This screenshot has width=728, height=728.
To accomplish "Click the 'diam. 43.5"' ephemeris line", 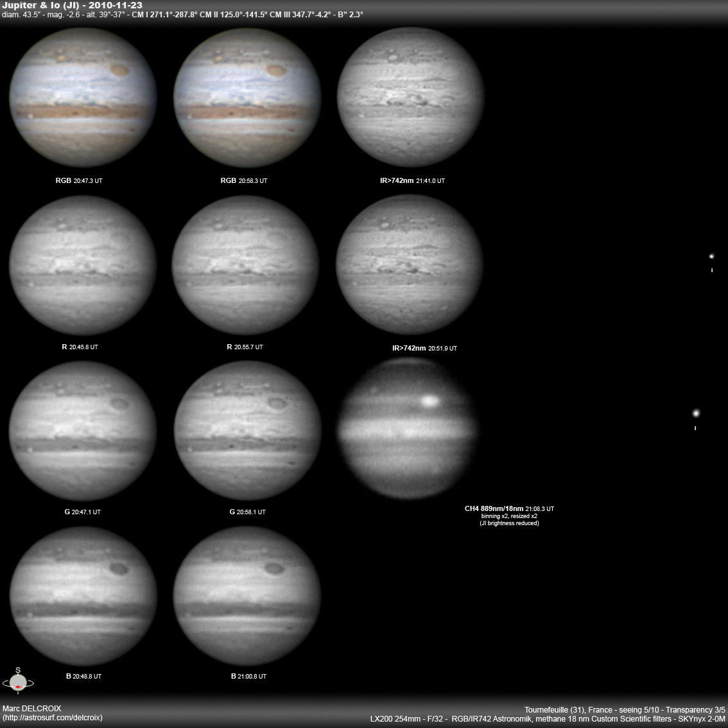I will (182, 15).
